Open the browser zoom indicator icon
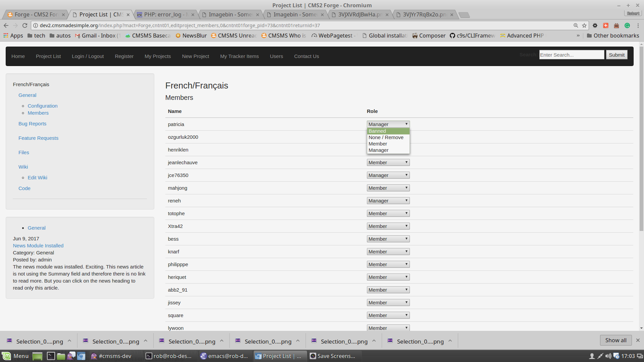Viewport: 644px width, 362px height. [576, 25]
